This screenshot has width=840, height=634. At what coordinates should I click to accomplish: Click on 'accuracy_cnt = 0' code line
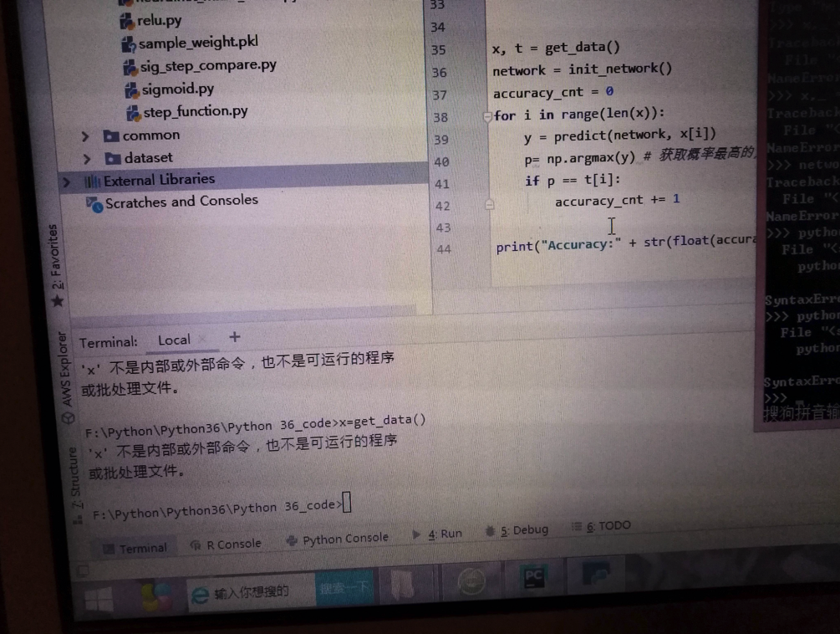click(552, 92)
